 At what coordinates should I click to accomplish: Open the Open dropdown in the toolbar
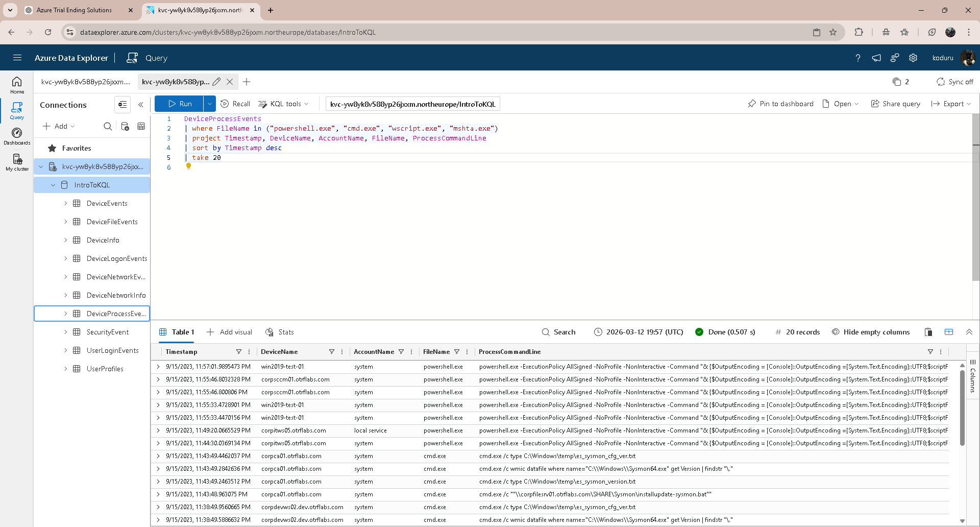[841, 104]
